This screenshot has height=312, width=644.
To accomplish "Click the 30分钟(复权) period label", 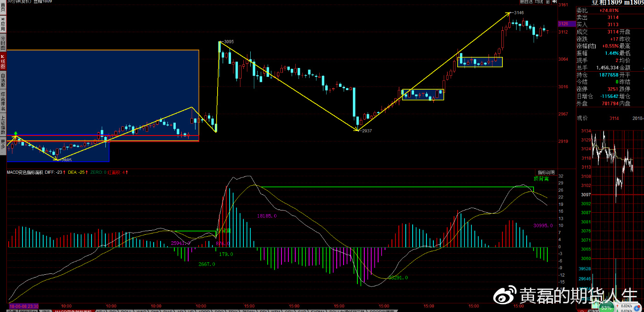I will click(19, 2).
